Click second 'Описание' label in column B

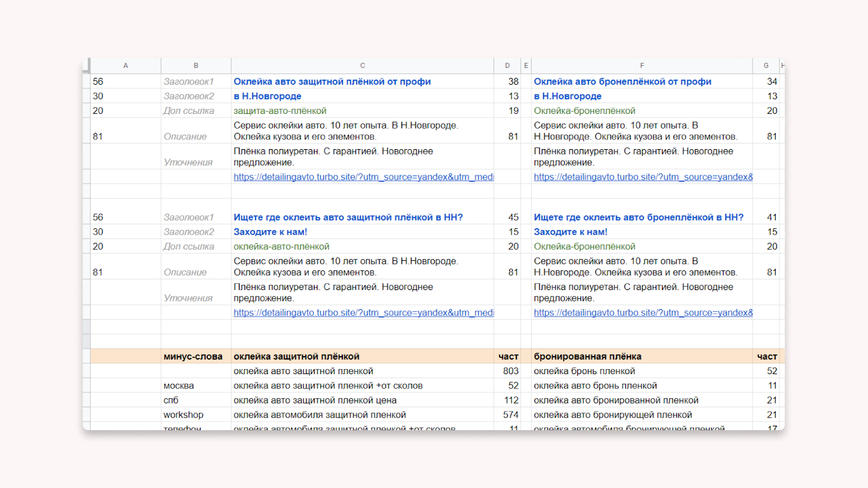[x=185, y=272]
